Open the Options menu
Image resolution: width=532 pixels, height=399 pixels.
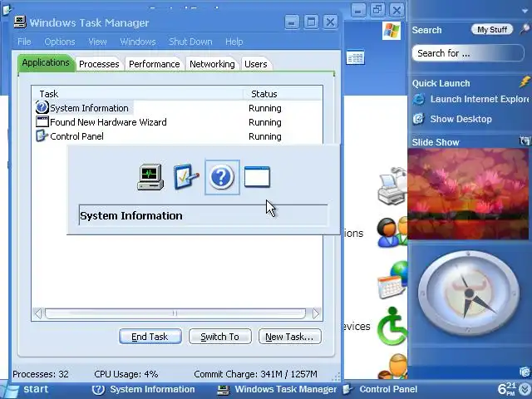[60, 42]
